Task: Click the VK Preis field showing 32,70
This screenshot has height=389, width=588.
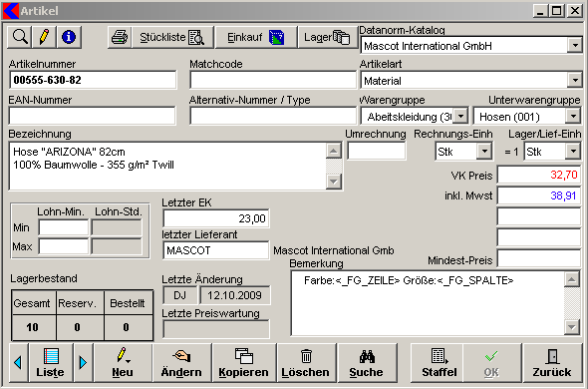Action: (539, 175)
